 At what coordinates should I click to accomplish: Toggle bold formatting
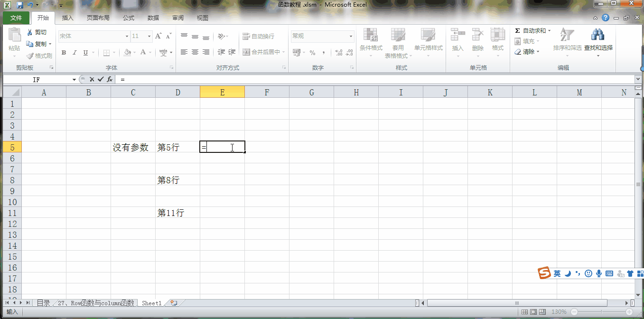64,53
